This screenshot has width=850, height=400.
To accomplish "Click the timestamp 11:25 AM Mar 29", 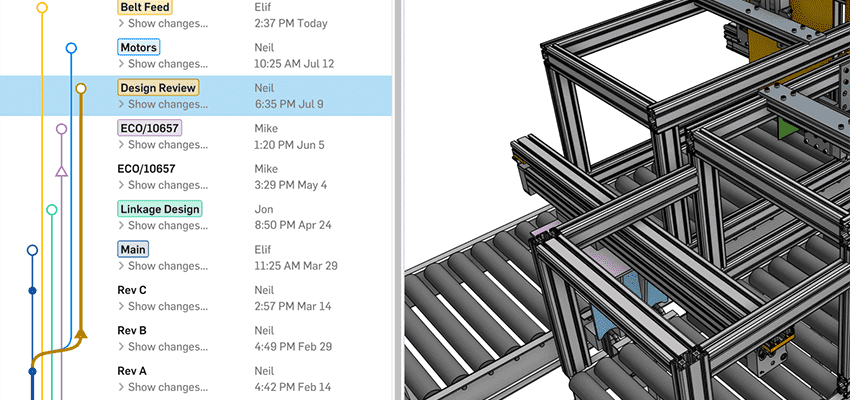I will click(295, 266).
